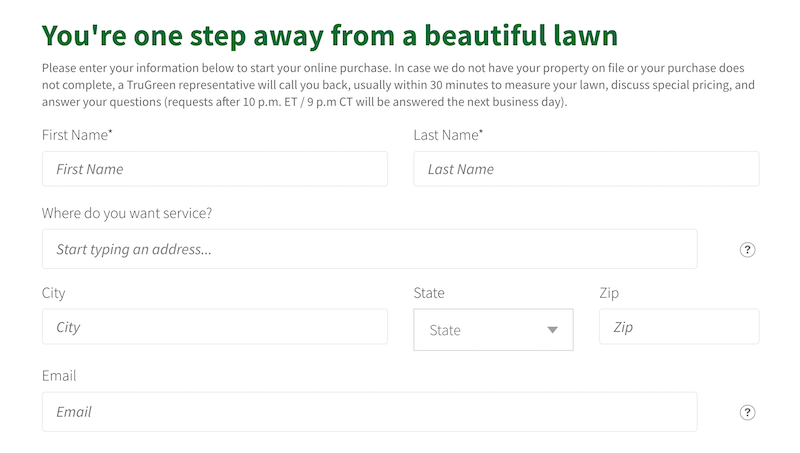
Task: Click the help icon beside the address field
Action: (747, 250)
